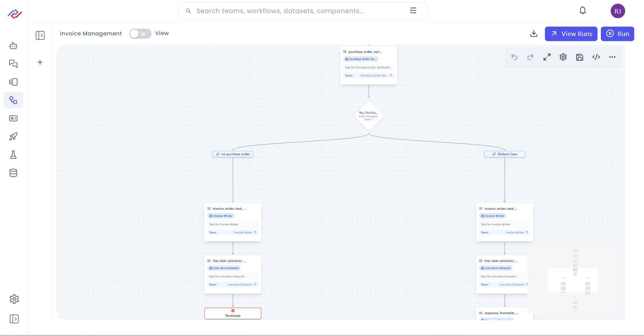Toggle the View mode switch

pyautogui.click(x=141, y=34)
